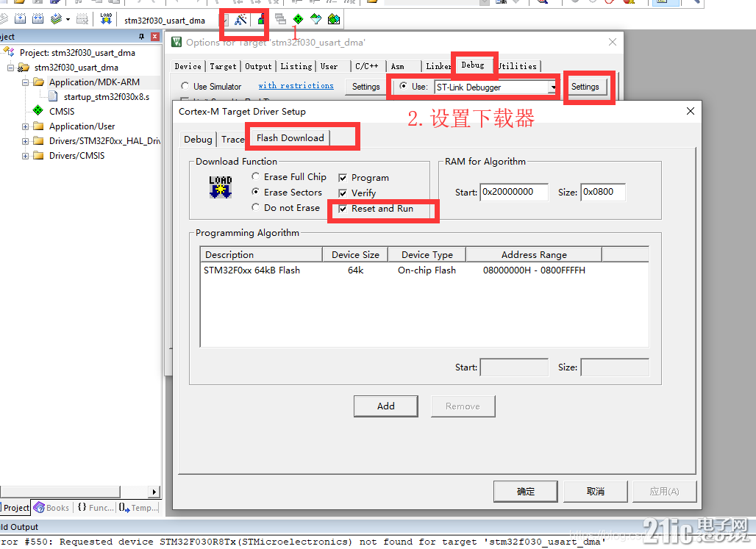Click the Project panel horizontal scrollbar track
Screen dimensions: 756x549
coord(134,492)
